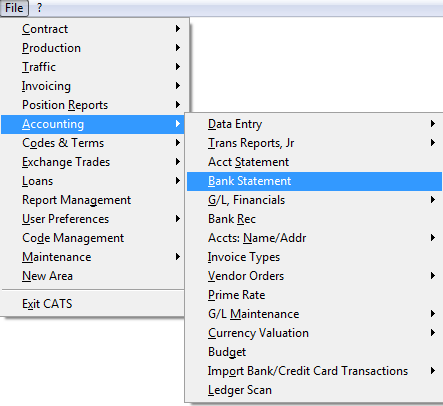
Task: Open Currency Valuation submenu
Action: coord(314,333)
